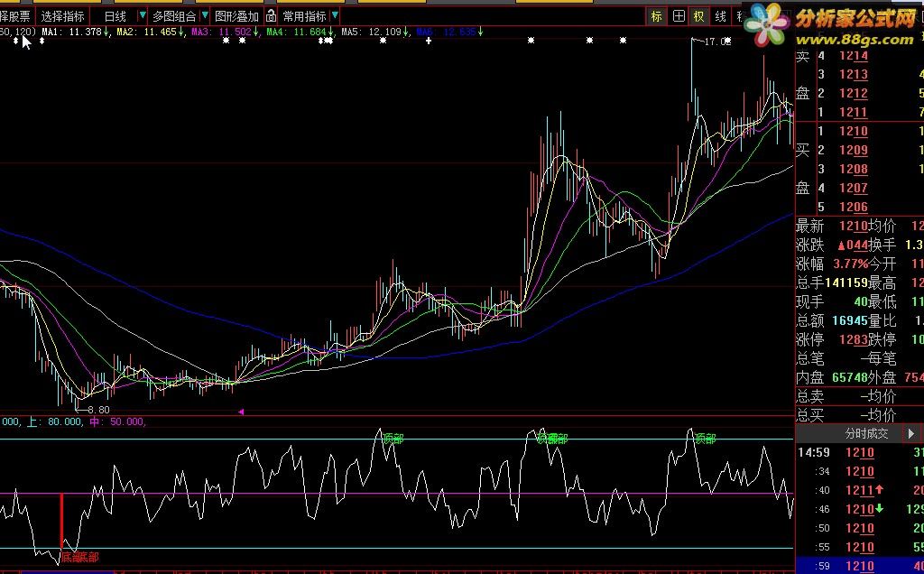Click the 中: 50.000 parameter text

click(x=116, y=421)
